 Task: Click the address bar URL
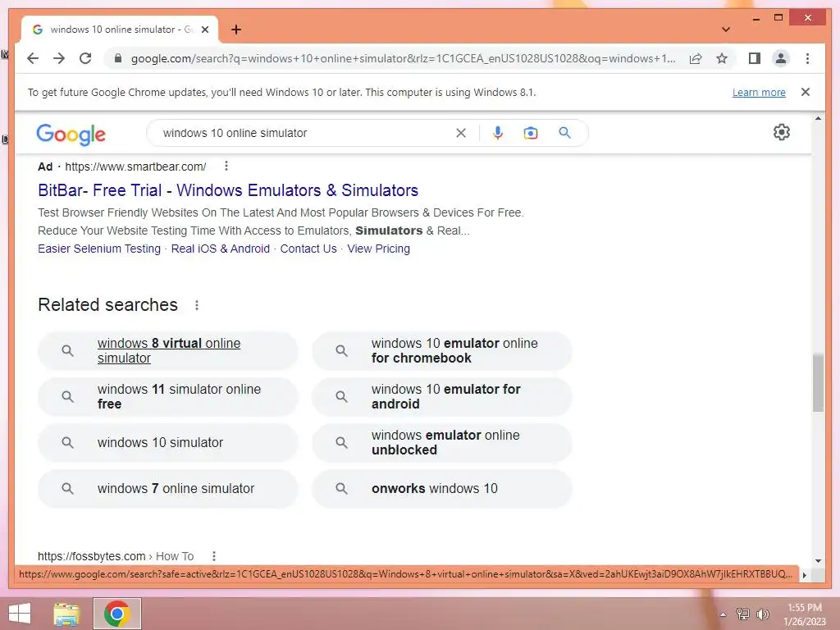click(x=403, y=58)
